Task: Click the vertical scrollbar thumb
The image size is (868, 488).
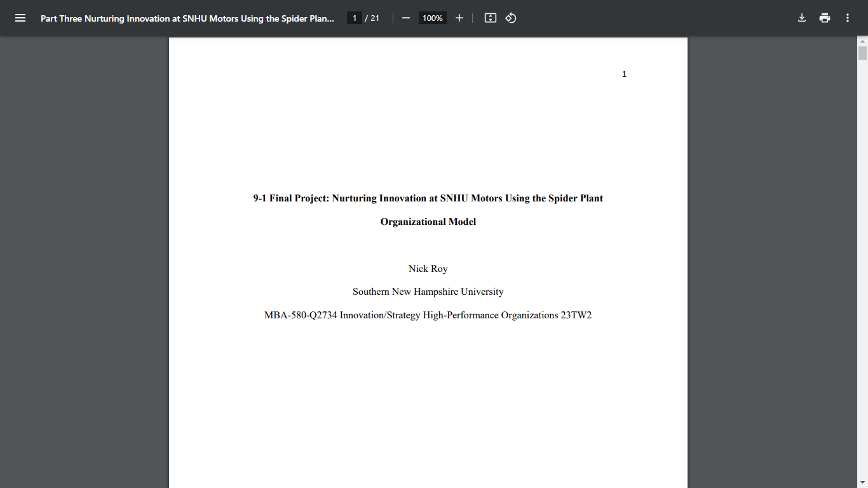Action: (862, 53)
